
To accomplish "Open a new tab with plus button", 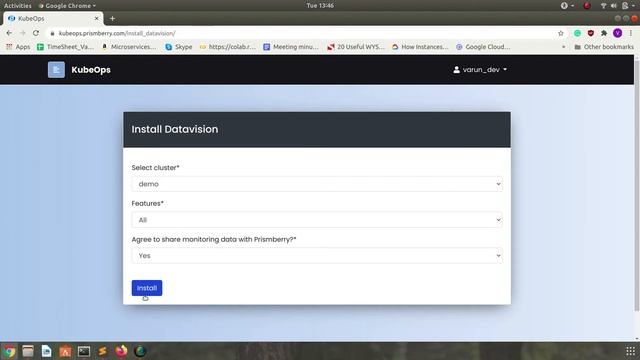I will (112, 18).
